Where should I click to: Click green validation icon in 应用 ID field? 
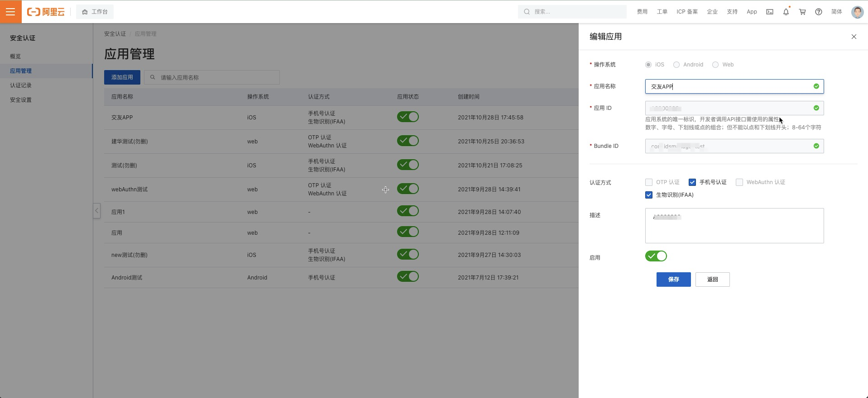point(816,108)
